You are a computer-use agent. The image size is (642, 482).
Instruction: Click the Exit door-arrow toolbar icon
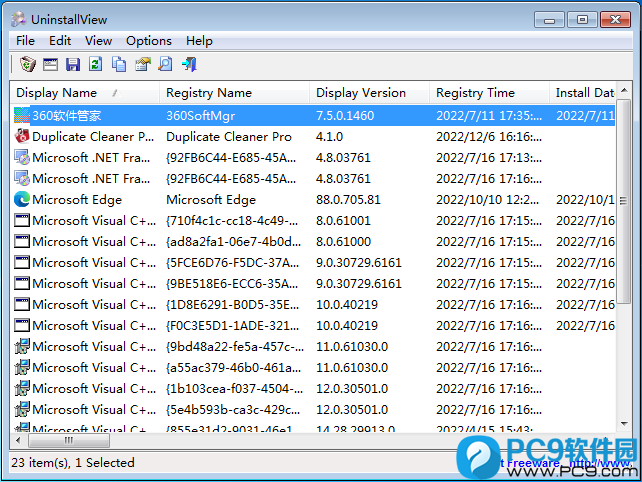189,64
